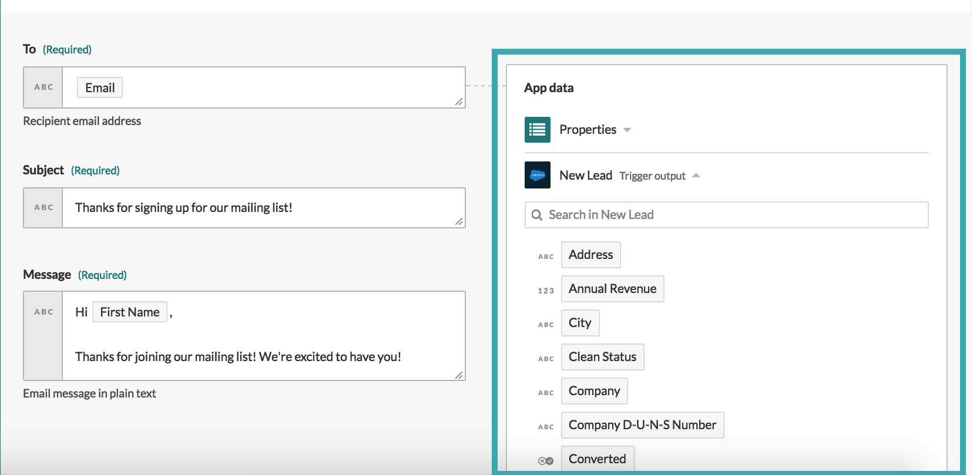
Task: Click the ABC type icon next to Clean Status
Action: coord(546,359)
